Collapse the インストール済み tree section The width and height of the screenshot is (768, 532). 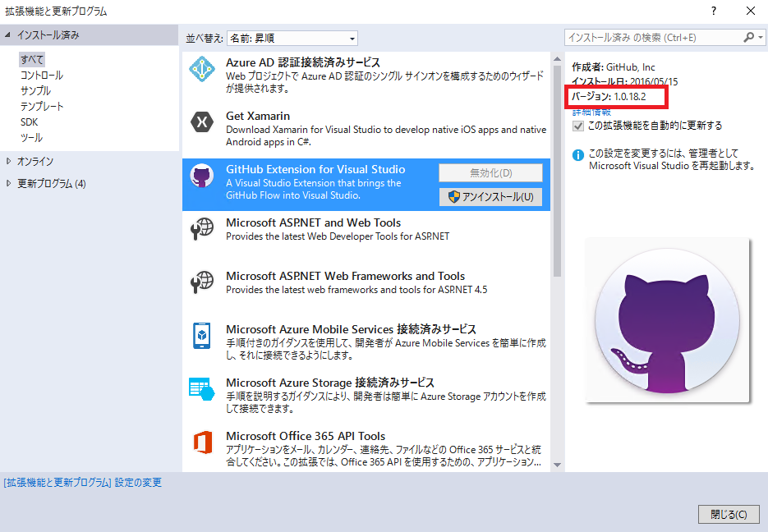[x=7, y=34]
